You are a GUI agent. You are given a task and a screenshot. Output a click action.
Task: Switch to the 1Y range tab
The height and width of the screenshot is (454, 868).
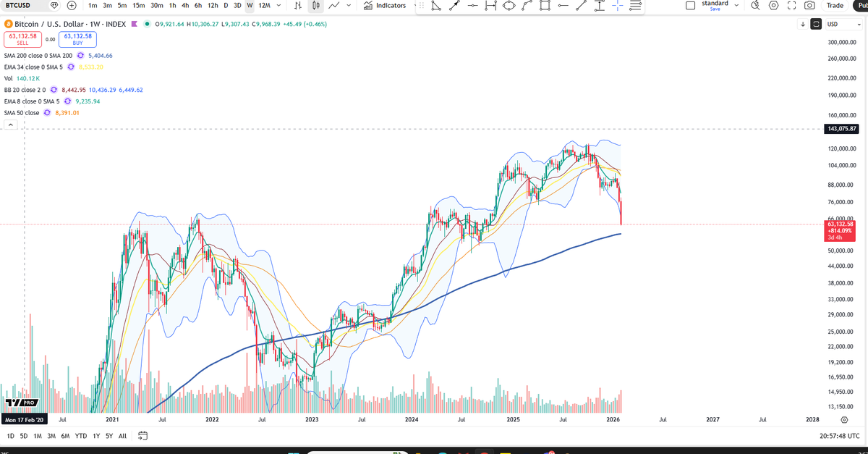click(95, 436)
